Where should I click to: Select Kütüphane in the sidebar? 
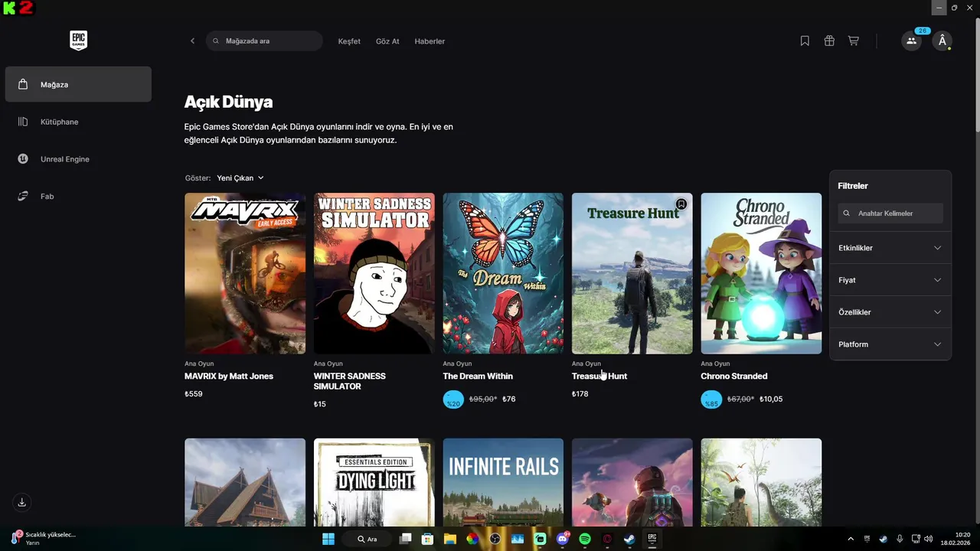click(78, 122)
